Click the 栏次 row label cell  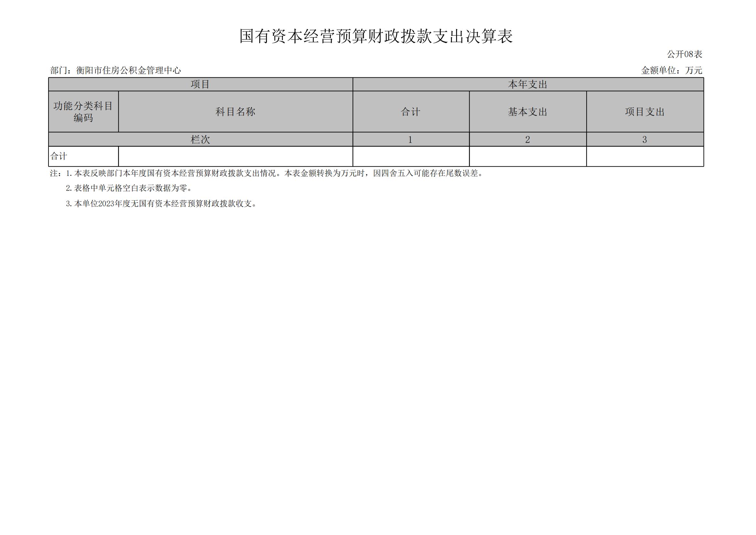(x=200, y=140)
